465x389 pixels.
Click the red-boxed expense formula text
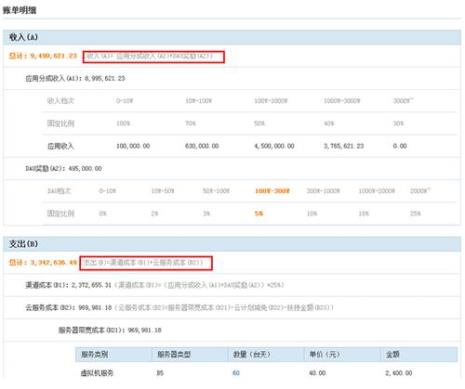pos(146,263)
